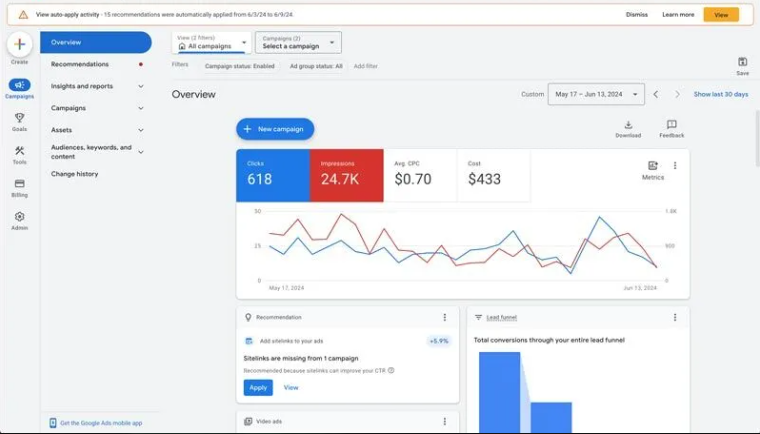The image size is (760, 434).
Task: Click the Save icon
Action: (742, 63)
